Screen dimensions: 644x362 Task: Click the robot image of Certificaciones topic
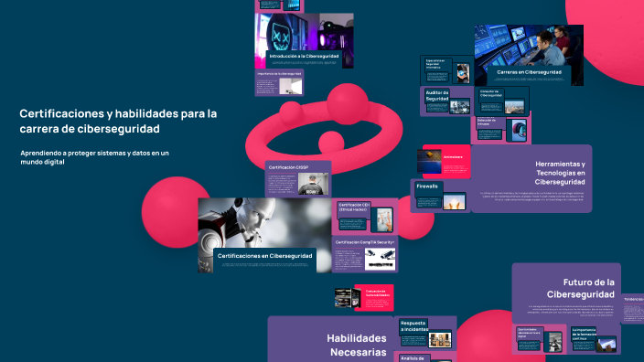pos(265,224)
